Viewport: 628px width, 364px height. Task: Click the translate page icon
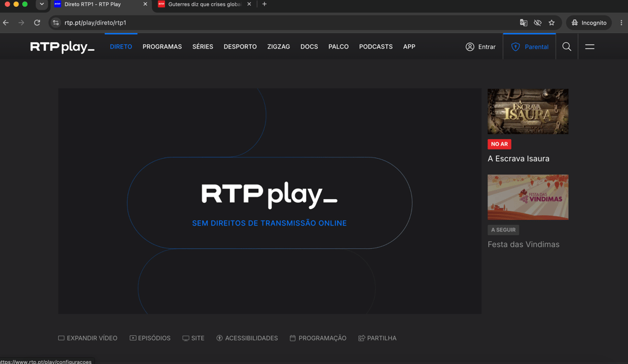pos(524,23)
